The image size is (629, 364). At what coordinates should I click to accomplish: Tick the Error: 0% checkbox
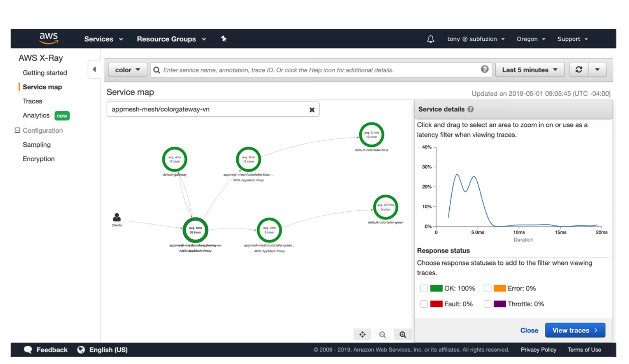tap(487, 288)
